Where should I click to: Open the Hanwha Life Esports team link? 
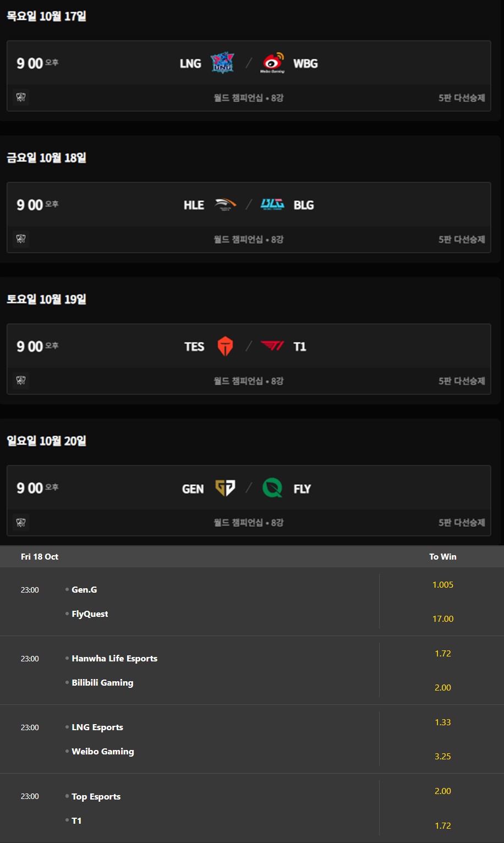[114, 658]
